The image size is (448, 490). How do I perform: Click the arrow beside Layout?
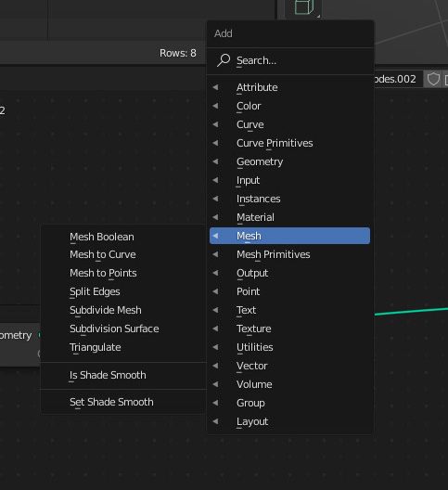click(215, 421)
